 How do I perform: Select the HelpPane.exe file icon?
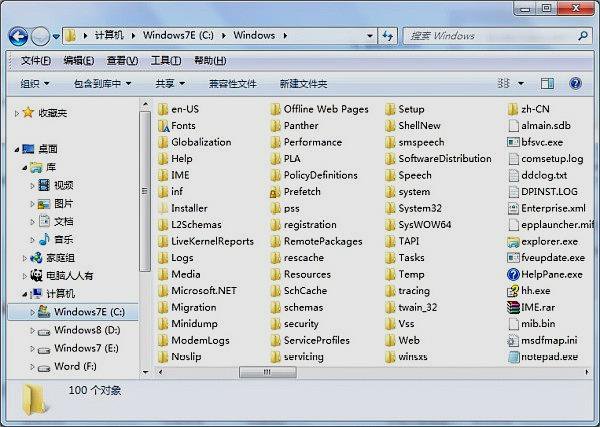(513, 274)
